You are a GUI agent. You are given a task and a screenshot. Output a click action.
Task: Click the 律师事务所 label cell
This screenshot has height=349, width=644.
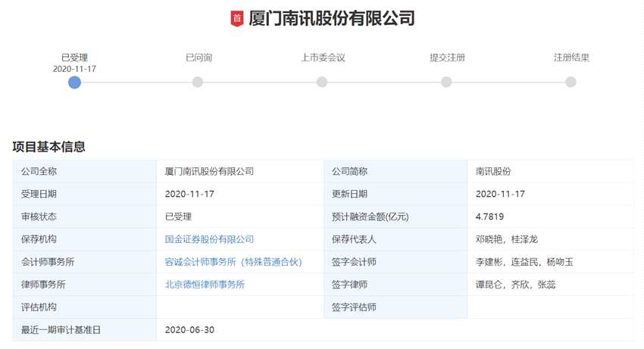pos(85,285)
